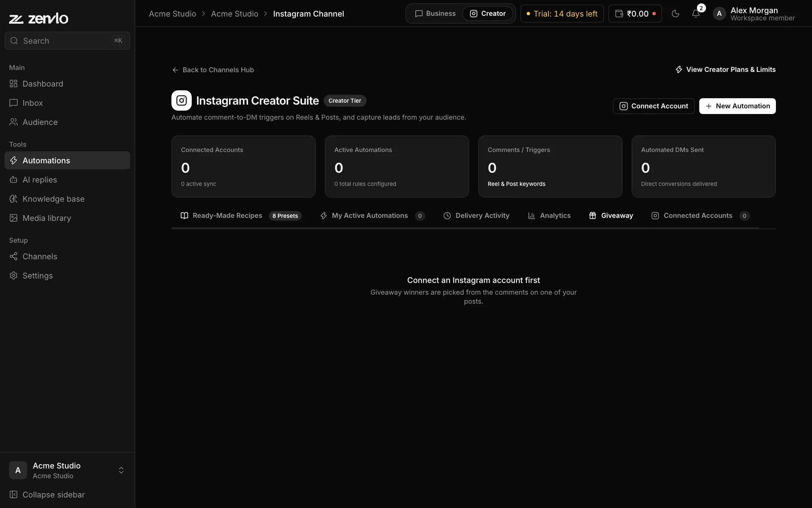Viewport: 812px width, 508px height.
Task: Toggle dark mode moon icon
Action: 676,14
